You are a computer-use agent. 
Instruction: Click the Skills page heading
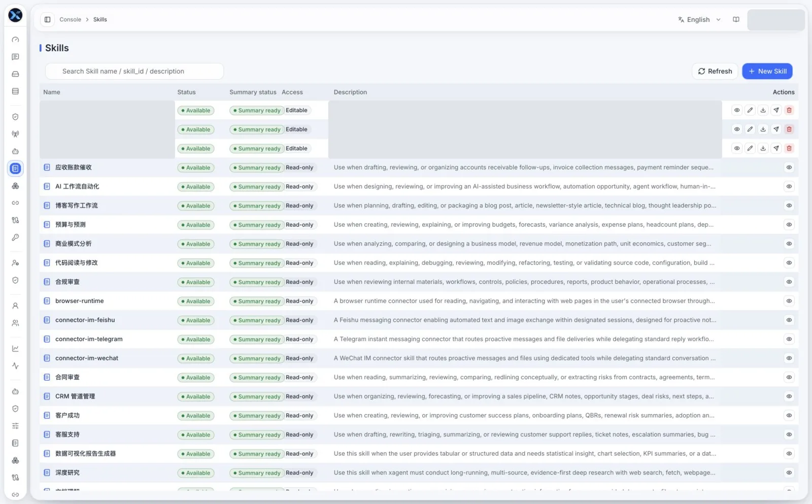[x=57, y=48]
